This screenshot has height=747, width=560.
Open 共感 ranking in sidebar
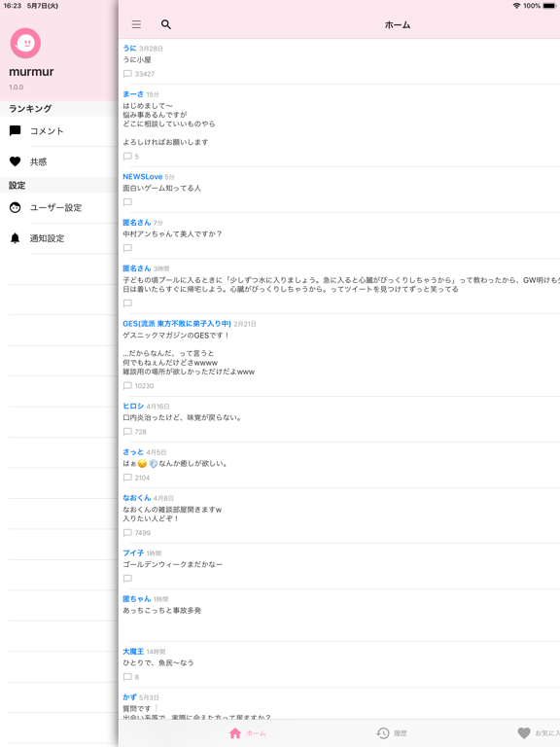59,162
